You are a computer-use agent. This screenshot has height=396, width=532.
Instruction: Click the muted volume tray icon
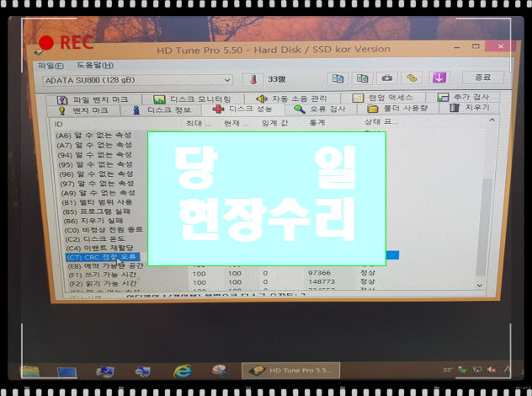click(x=492, y=370)
